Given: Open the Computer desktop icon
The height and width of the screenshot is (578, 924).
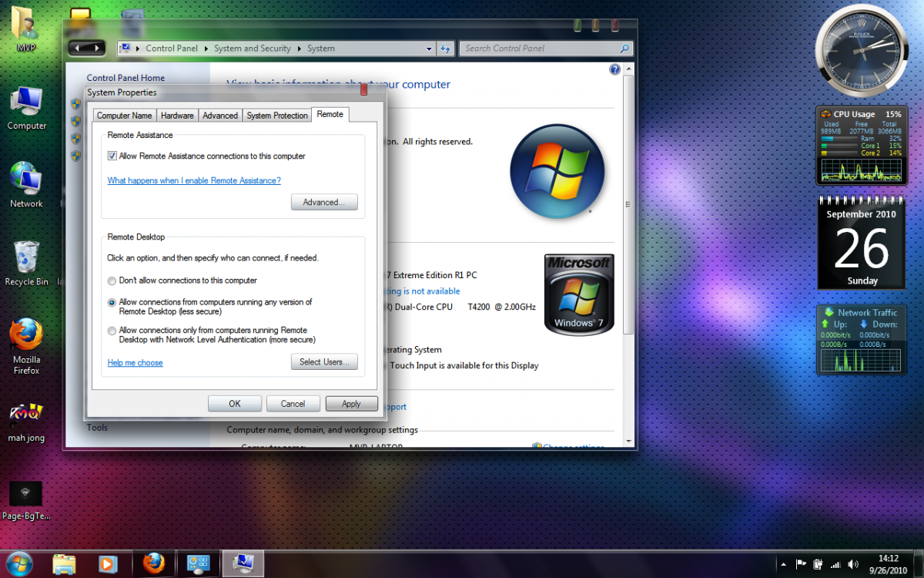Looking at the screenshot, I should pos(27,108).
